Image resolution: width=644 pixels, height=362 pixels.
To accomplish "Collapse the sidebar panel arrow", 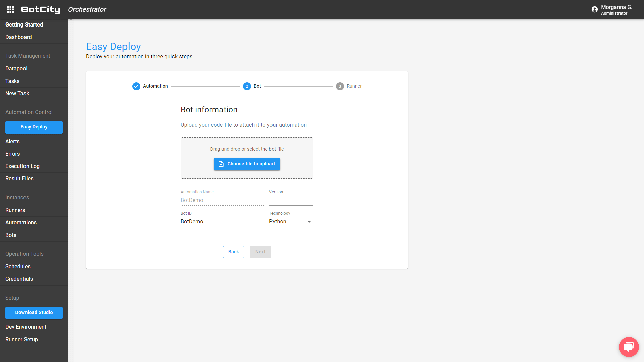I will [70, 19].
